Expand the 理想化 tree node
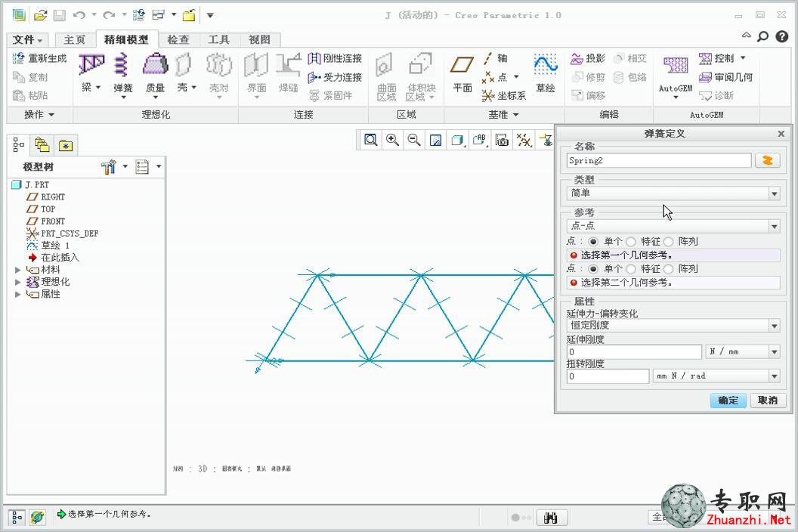 pyautogui.click(x=18, y=282)
